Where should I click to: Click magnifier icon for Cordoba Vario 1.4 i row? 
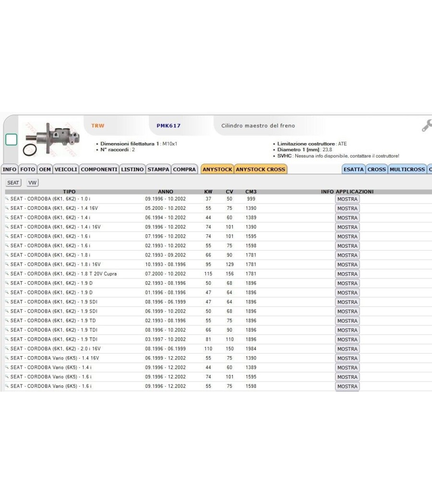7,367
